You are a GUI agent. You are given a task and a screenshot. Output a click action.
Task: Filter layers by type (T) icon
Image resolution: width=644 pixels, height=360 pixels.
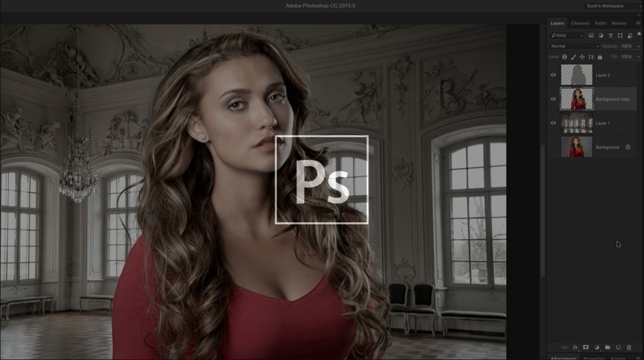(x=610, y=35)
